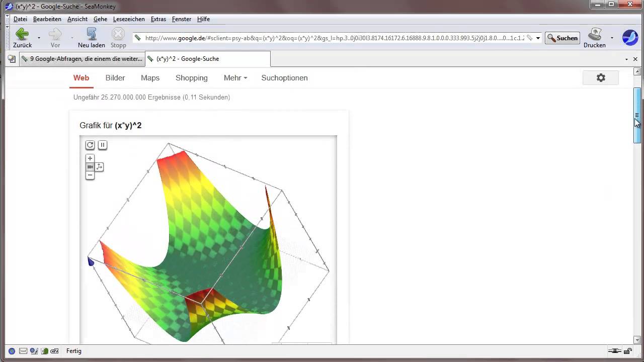Image resolution: width=644 pixels, height=362 pixels.
Task: Close the current tab with the X
Action: coord(636,59)
